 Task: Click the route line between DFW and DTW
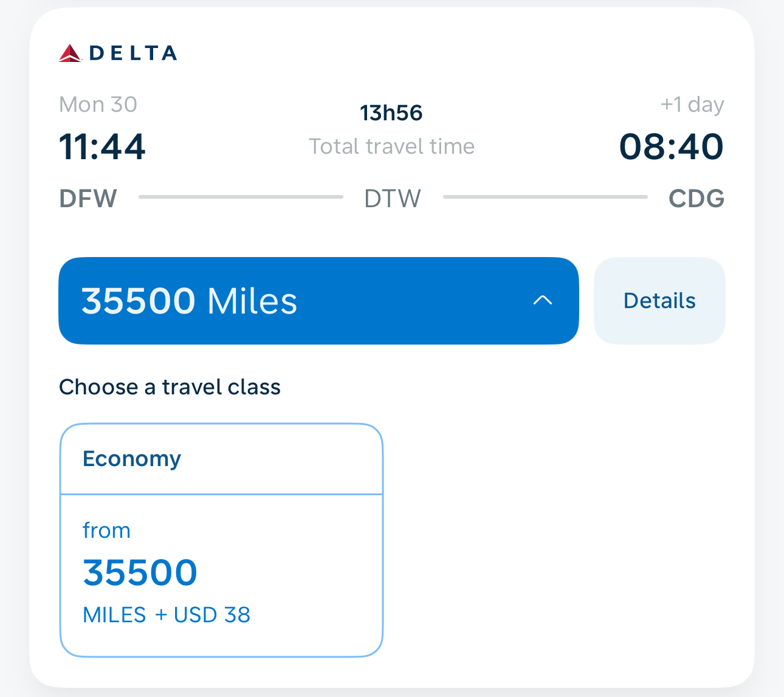(241, 197)
